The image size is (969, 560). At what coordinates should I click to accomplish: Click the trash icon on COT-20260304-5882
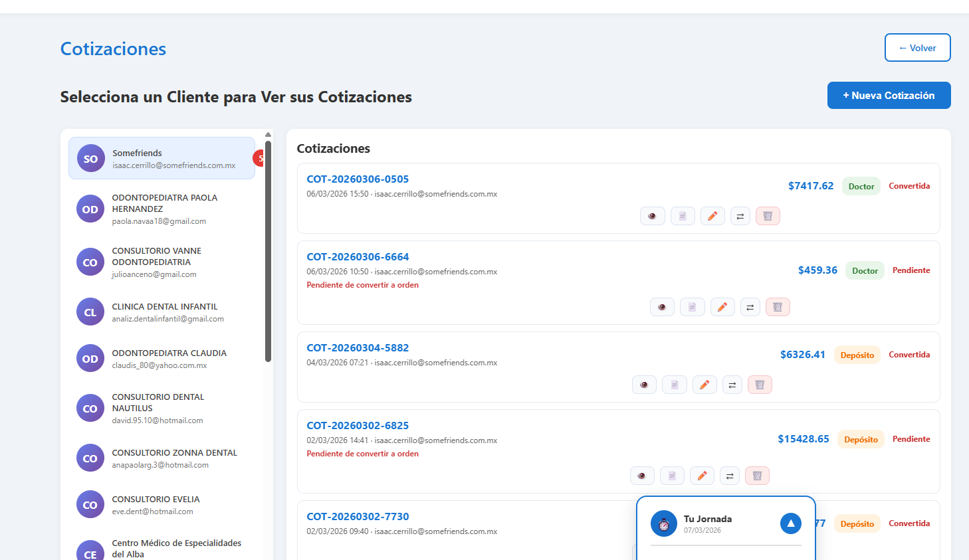760,384
